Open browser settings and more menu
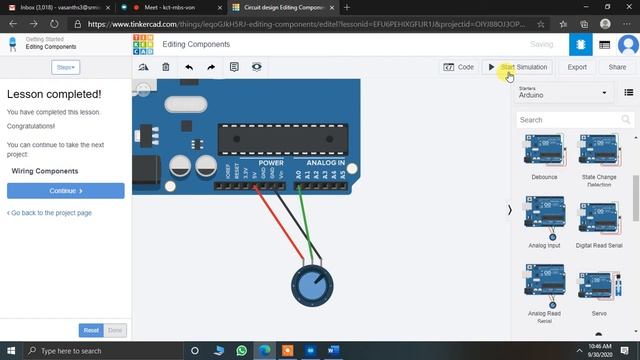 [627, 24]
